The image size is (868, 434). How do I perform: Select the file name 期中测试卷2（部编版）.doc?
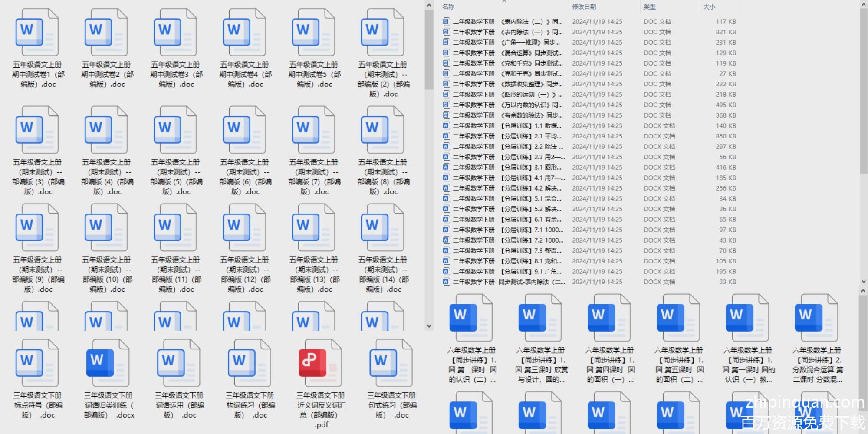pos(107,74)
